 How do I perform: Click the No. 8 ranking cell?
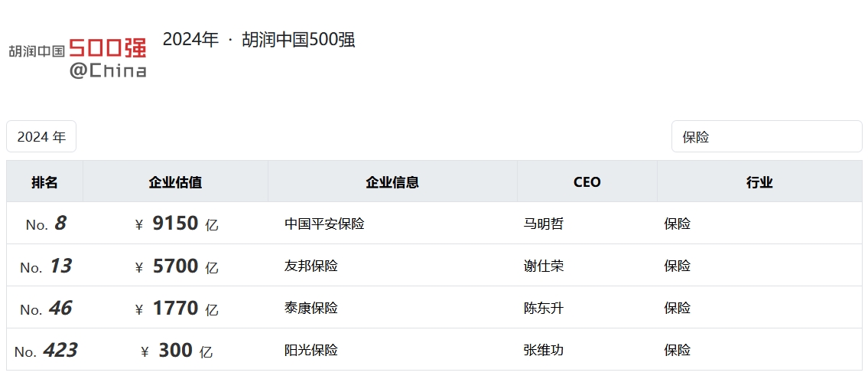click(x=46, y=224)
